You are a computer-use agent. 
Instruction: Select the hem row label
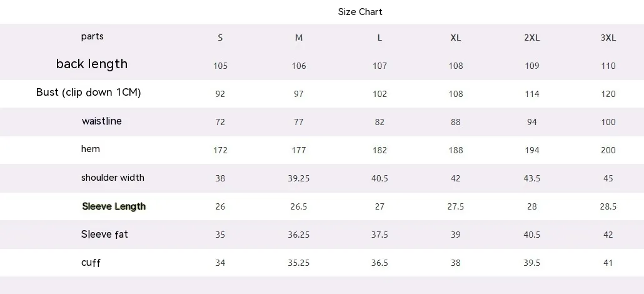tap(91, 149)
